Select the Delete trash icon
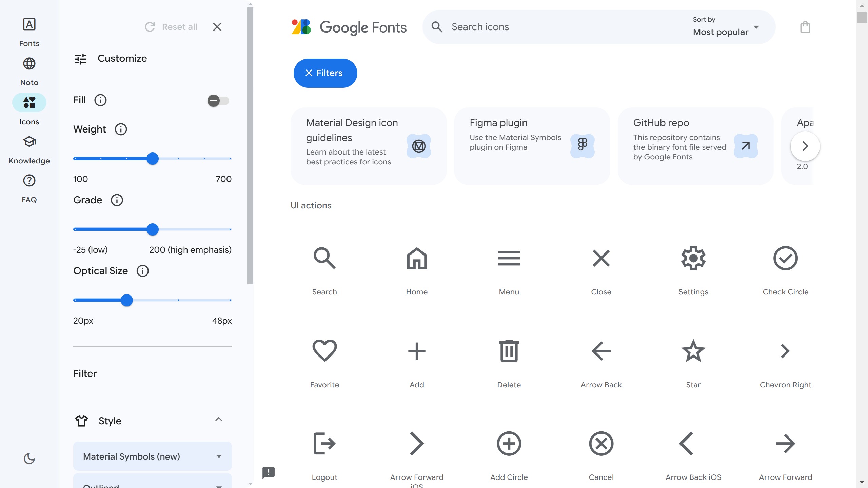 (x=509, y=351)
